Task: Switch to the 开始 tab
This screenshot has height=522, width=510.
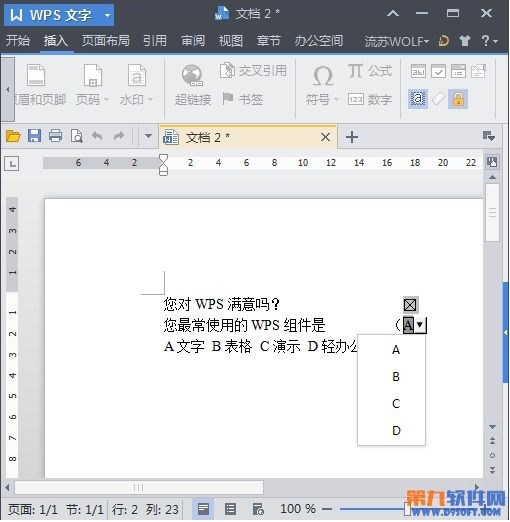Action: pyautogui.click(x=18, y=41)
